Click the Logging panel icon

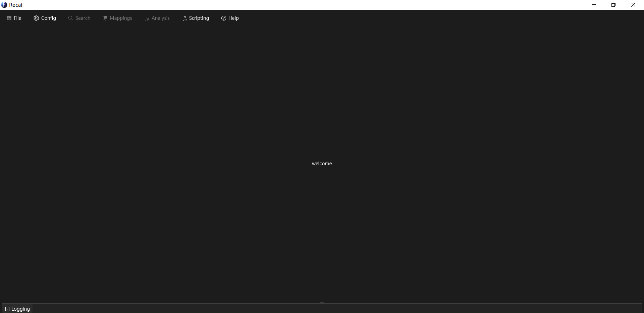(x=7, y=309)
